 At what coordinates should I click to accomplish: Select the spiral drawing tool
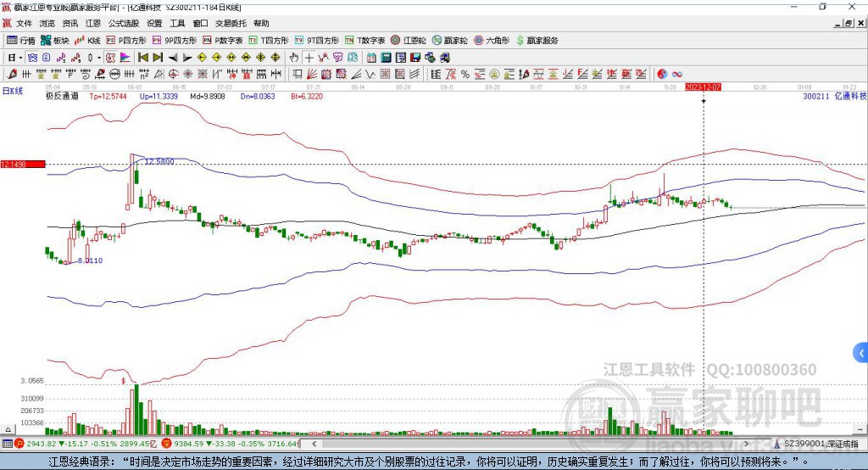click(x=86, y=74)
